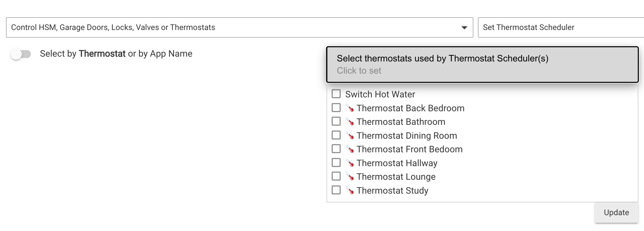Check the Thermostat Dining Room checkbox
The width and height of the screenshot is (644, 231).
point(336,136)
